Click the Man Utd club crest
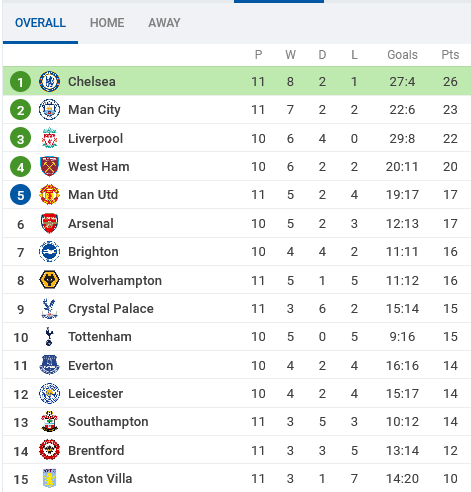This screenshot has height=492, width=471. [x=49, y=195]
